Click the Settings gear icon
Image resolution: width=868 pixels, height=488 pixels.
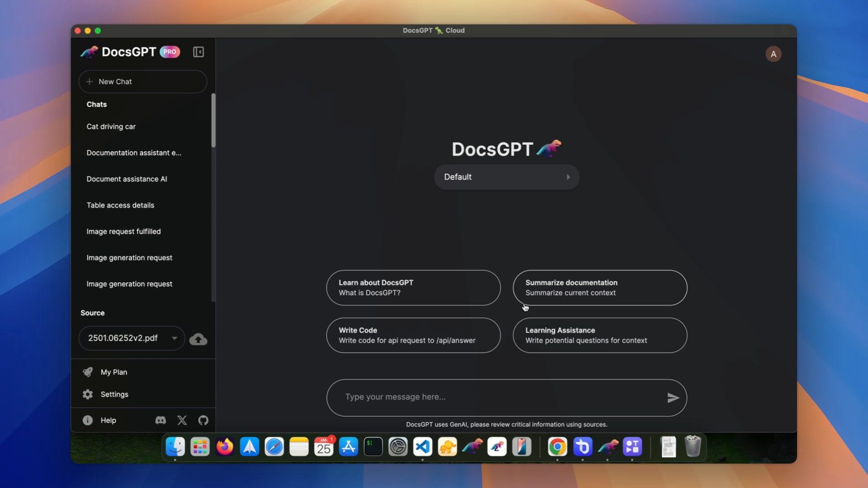tap(88, 394)
